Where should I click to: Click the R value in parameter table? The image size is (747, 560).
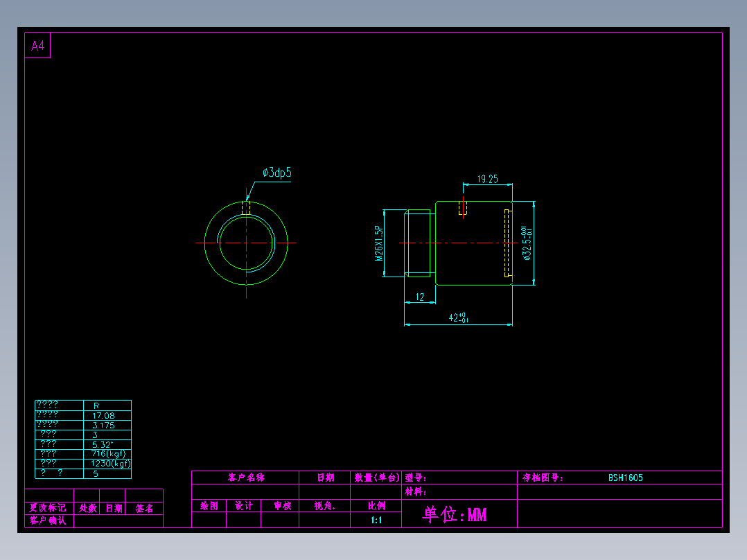pos(96,405)
